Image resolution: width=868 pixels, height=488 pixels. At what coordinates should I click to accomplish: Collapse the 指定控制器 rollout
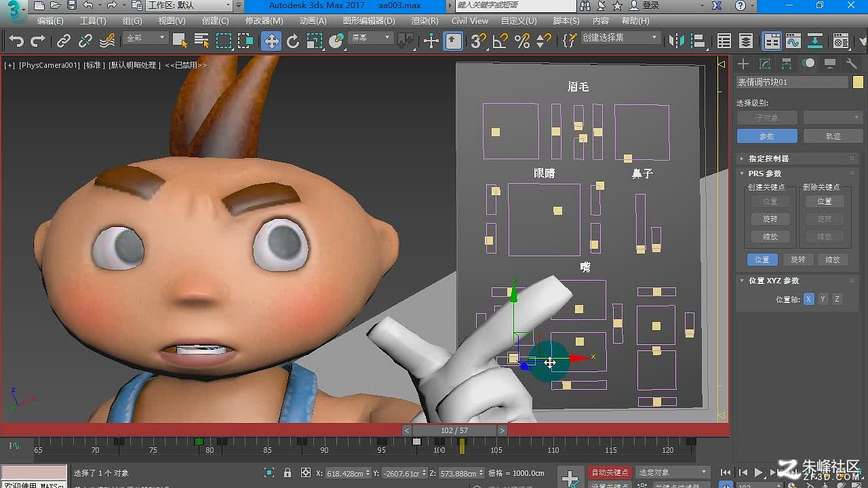click(797, 158)
